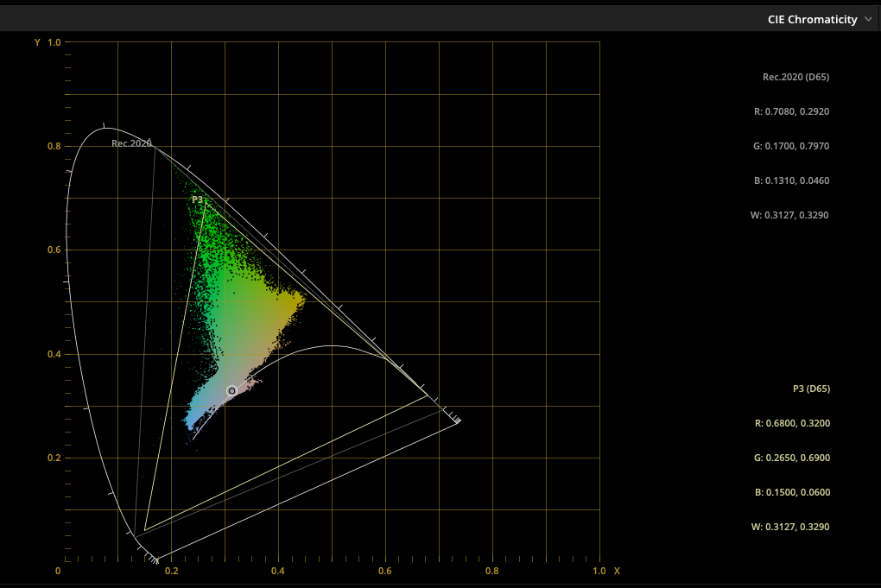Click Rec.2020 blue primary value B: 0.1310, 0.0460
The image size is (881, 588).
(792, 180)
